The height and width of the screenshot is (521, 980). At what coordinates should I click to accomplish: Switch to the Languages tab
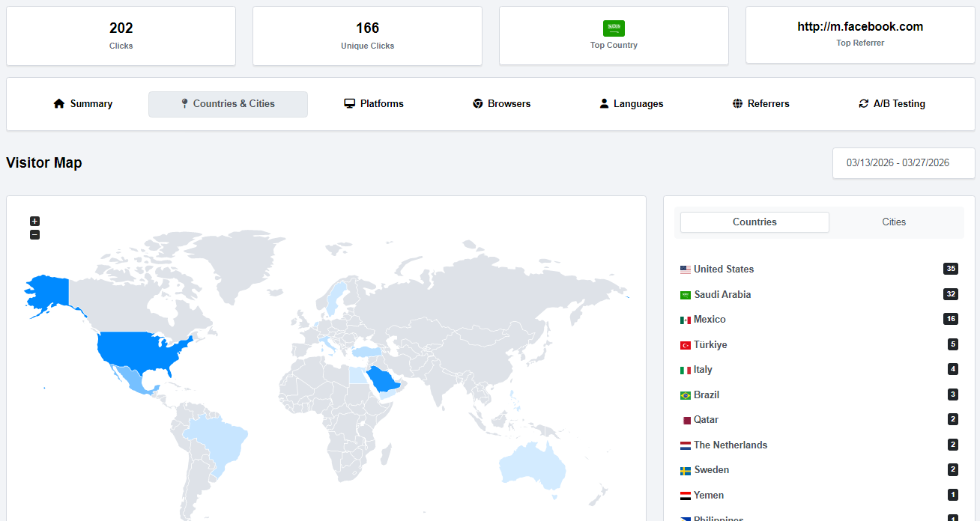pyautogui.click(x=631, y=104)
